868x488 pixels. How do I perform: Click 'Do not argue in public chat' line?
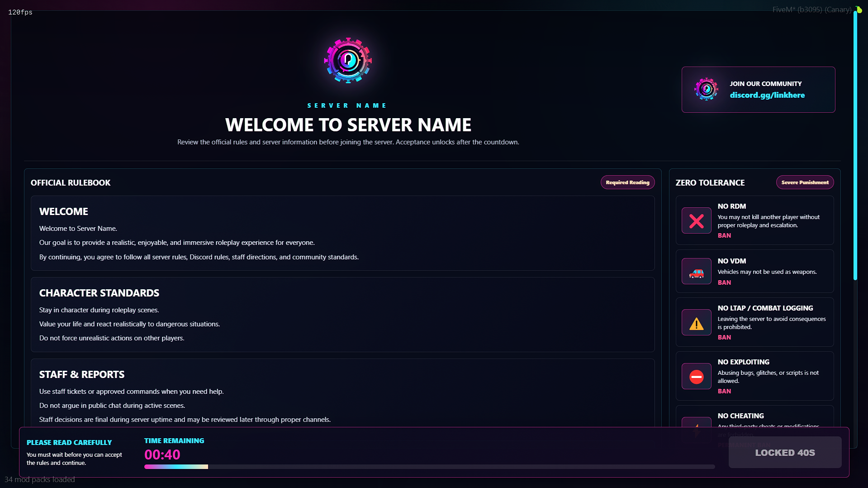tap(112, 406)
